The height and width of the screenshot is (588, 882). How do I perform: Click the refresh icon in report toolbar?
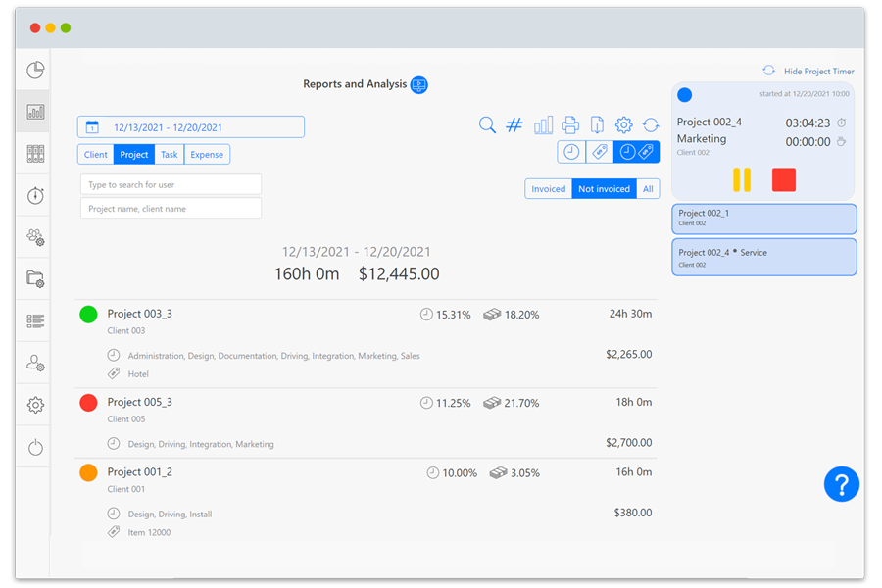click(x=651, y=125)
